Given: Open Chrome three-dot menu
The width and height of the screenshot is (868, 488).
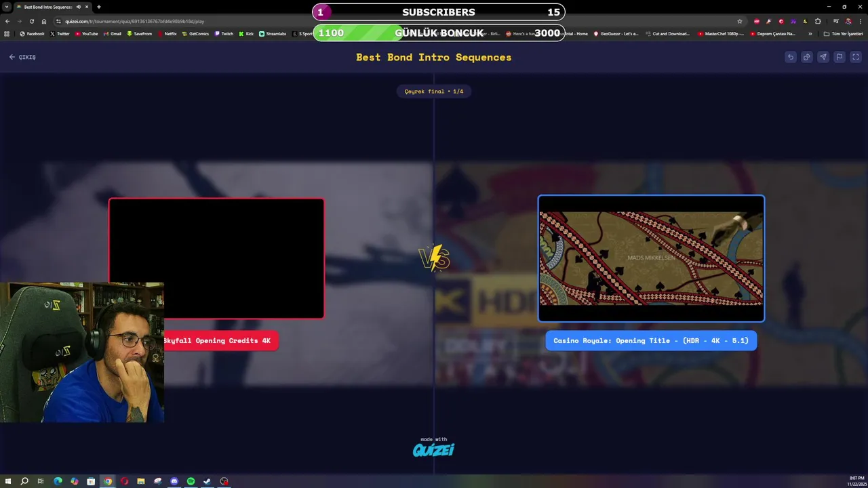Looking at the screenshot, I should pyautogui.click(x=860, y=21).
